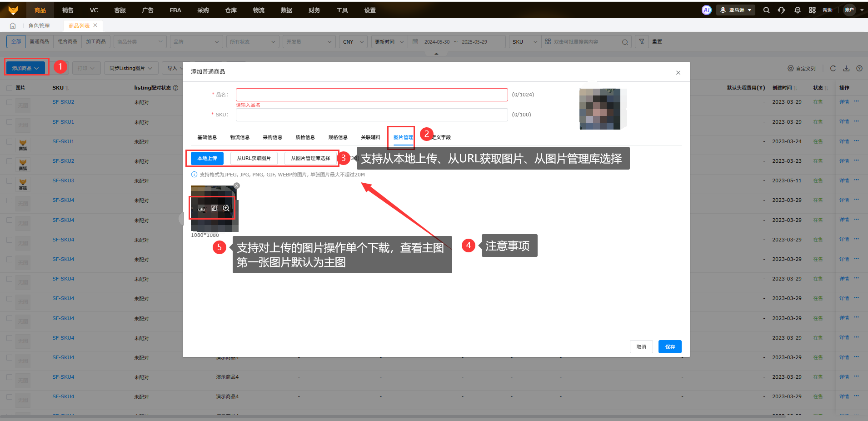This screenshot has width=868, height=421.
Task: Open the CNY currency dropdown
Action: (353, 41)
